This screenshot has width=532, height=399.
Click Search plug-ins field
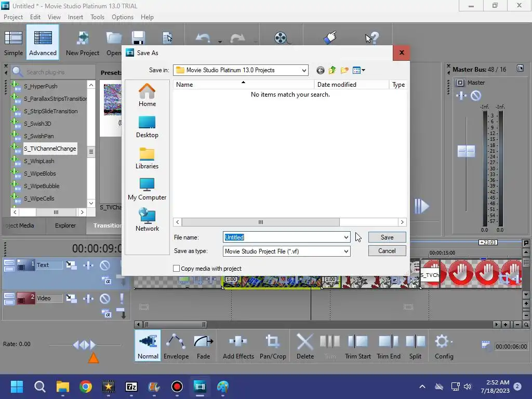pyautogui.click(x=54, y=72)
